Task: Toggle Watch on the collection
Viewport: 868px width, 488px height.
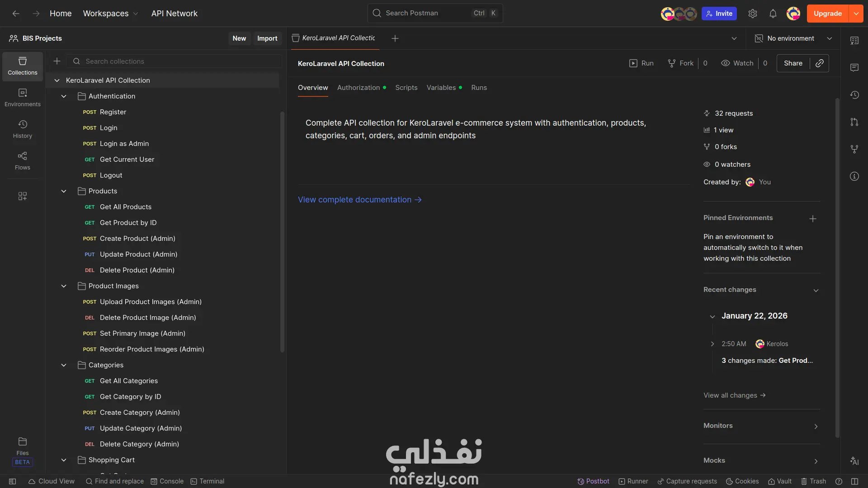Action: [x=737, y=63]
